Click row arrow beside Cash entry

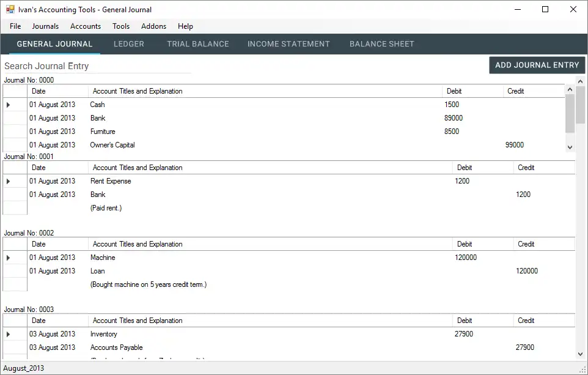click(9, 105)
